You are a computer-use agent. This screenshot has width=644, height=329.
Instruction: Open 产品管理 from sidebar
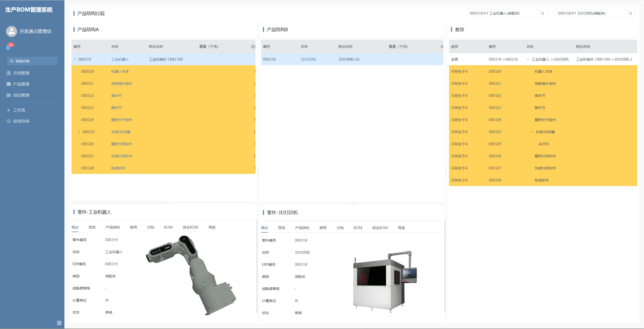pos(21,84)
